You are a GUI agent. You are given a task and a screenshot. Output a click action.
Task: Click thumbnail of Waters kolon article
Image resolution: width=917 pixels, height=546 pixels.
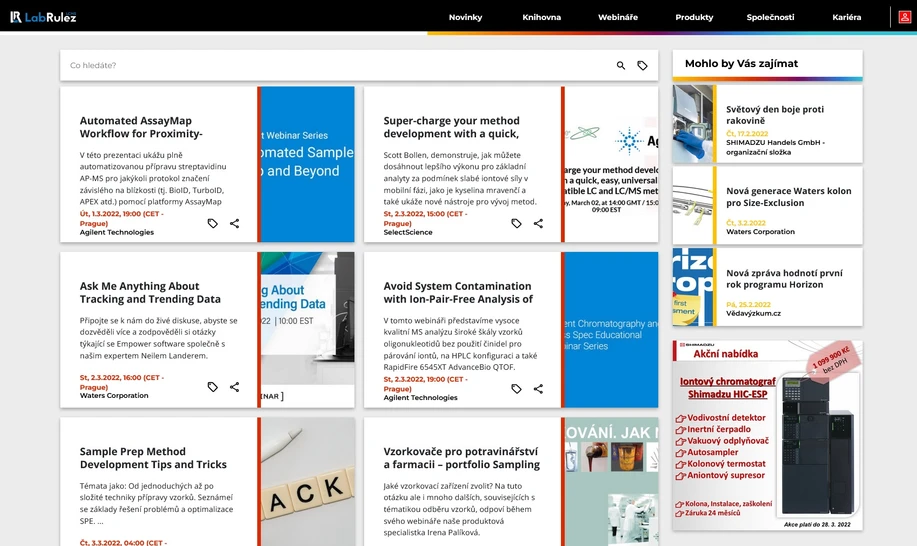[x=692, y=206]
